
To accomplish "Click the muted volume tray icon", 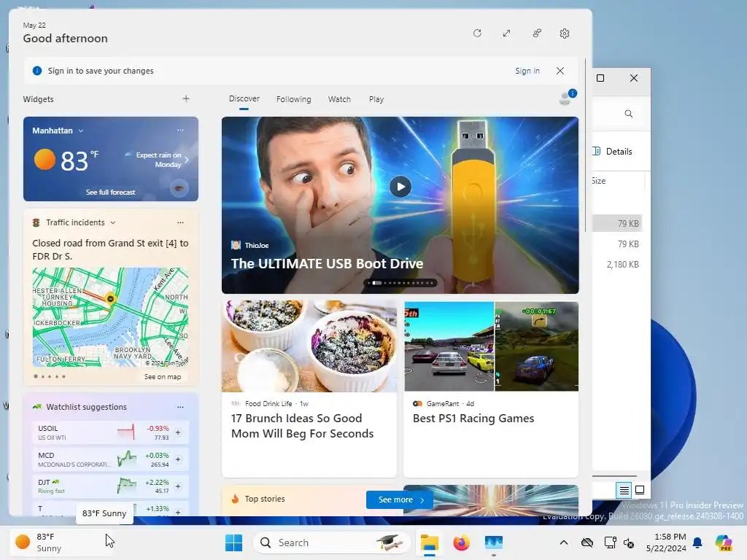I will (629, 542).
